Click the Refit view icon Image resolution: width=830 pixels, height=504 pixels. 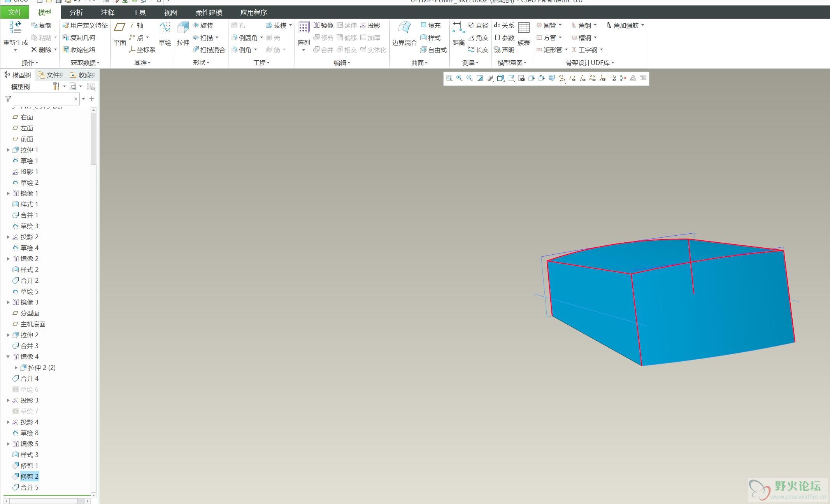[449, 78]
